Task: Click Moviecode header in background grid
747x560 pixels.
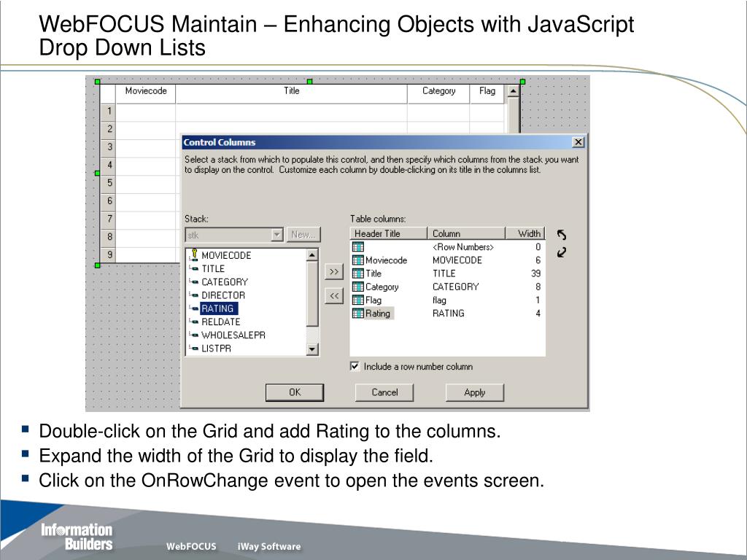Action: [146, 93]
